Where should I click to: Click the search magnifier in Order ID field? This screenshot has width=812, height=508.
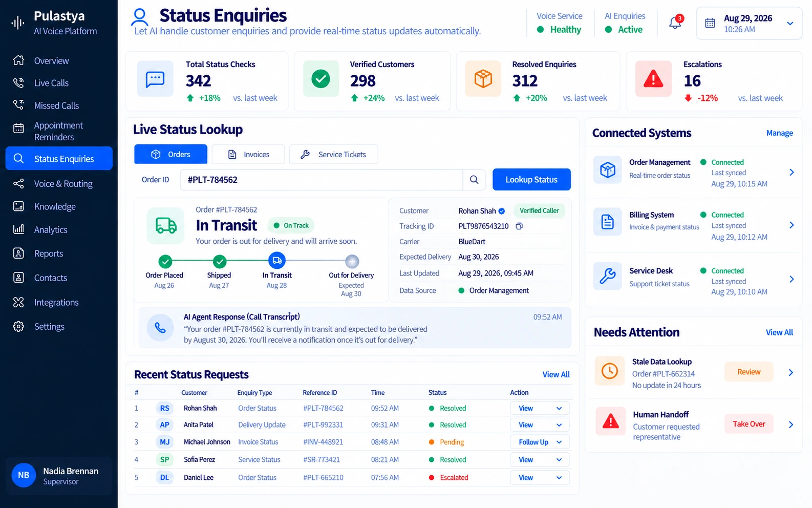(474, 180)
